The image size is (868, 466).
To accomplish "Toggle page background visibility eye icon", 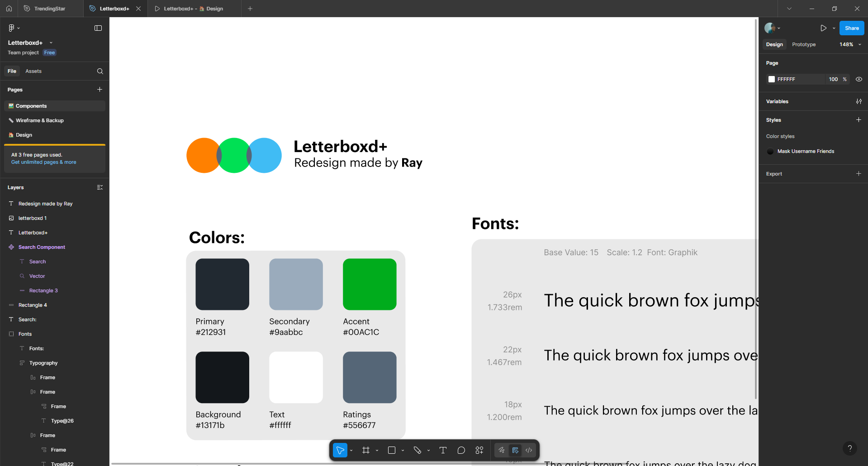I will pyautogui.click(x=859, y=79).
